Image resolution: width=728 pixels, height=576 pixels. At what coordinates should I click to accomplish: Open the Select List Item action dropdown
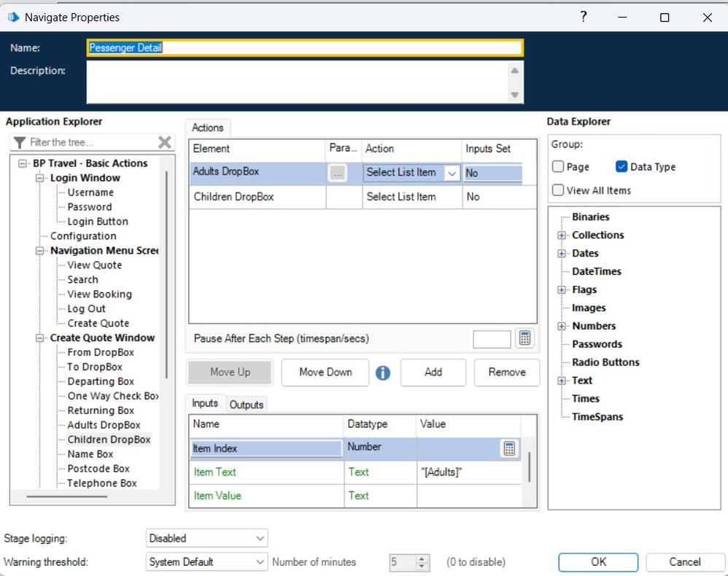452,174
